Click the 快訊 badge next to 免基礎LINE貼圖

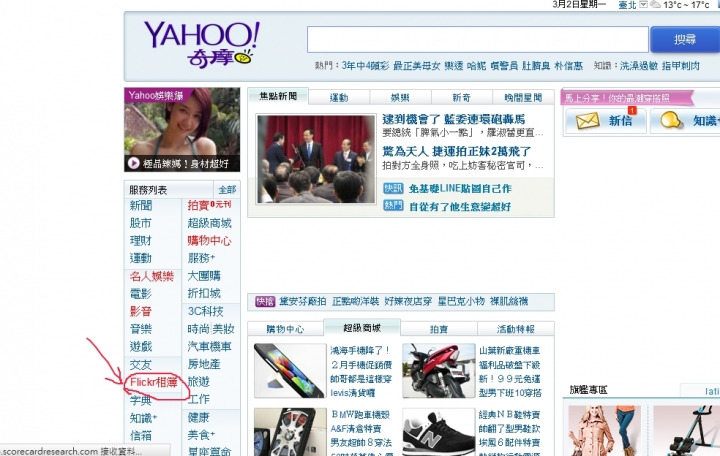pos(393,188)
